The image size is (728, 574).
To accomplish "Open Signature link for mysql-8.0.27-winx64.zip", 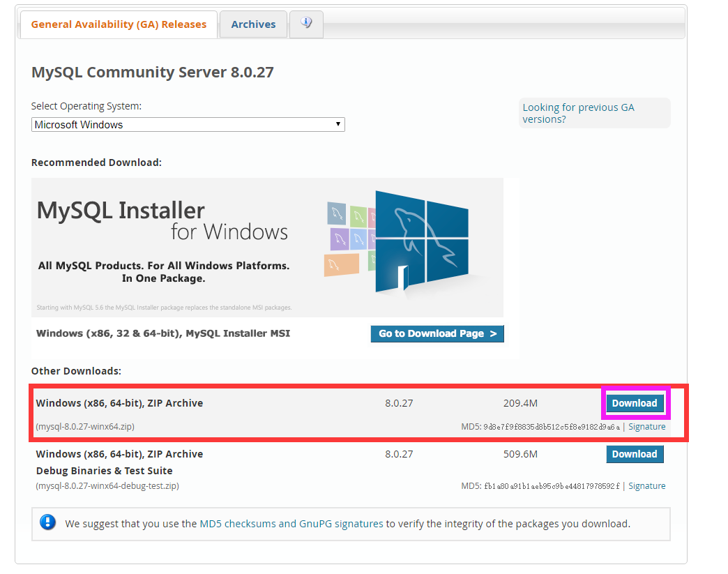I will point(646,427).
